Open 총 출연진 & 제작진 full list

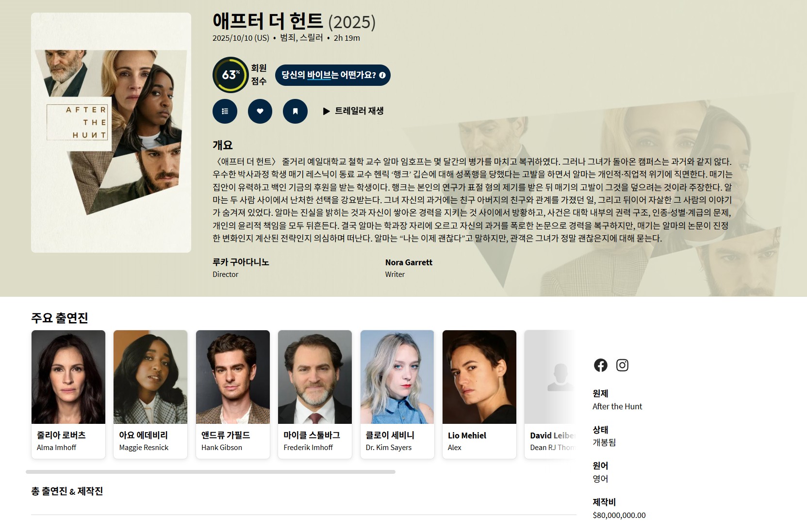click(67, 491)
